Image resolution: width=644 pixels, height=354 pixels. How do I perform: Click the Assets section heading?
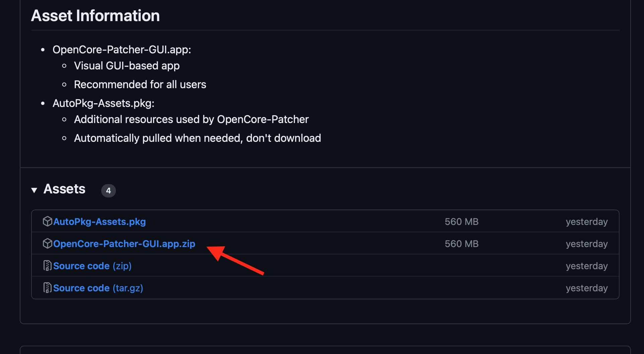64,189
